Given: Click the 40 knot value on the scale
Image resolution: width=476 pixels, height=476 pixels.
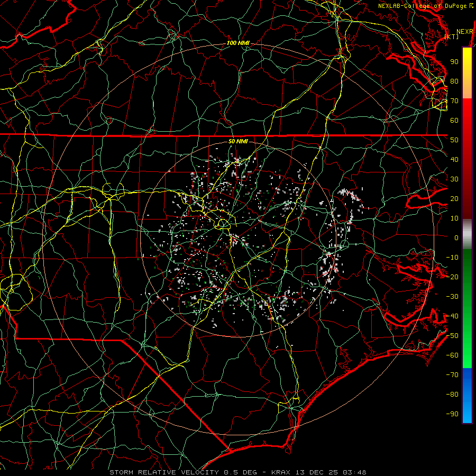Looking at the screenshot, I should coord(454,160).
